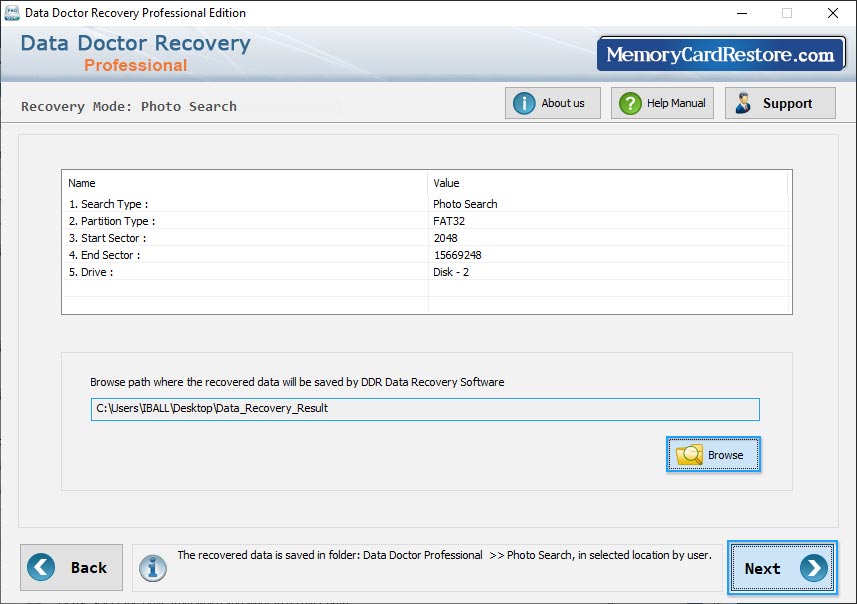Click the Name column header
857x604 pixels.
point(244,183)
